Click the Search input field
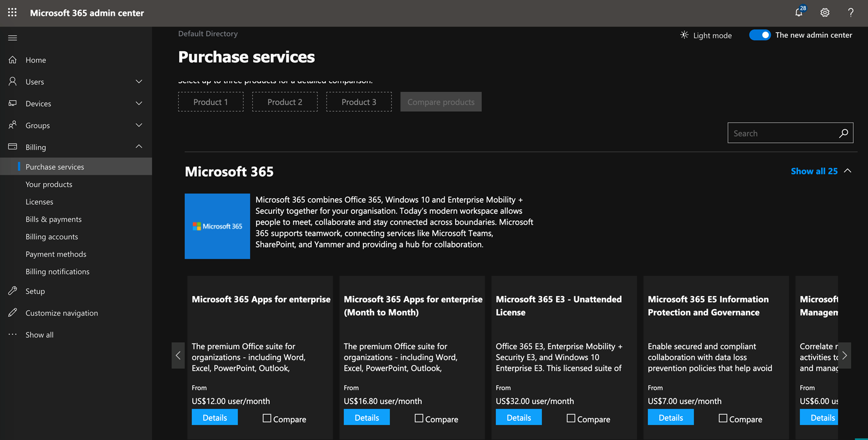The width and height of the screenshot is (868, 440). [x=782, y=133]
